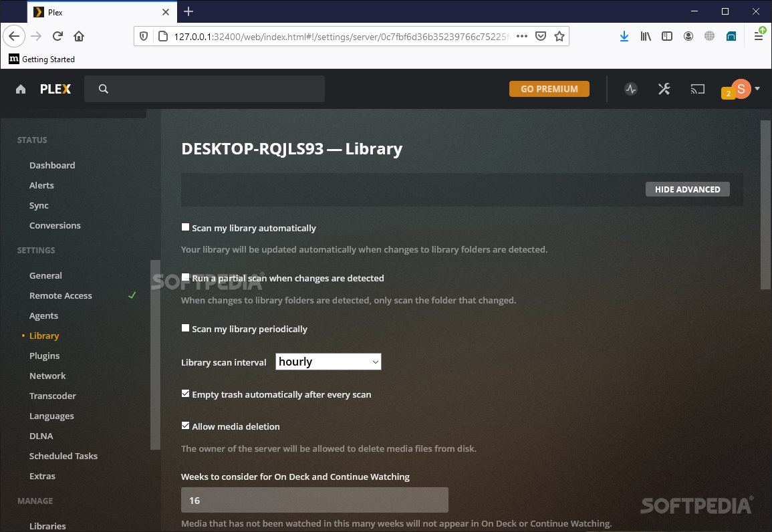The width and height of the screenshot is (772, 532).
Task: Open Libraries under Manage
Action: pos(47,526)
